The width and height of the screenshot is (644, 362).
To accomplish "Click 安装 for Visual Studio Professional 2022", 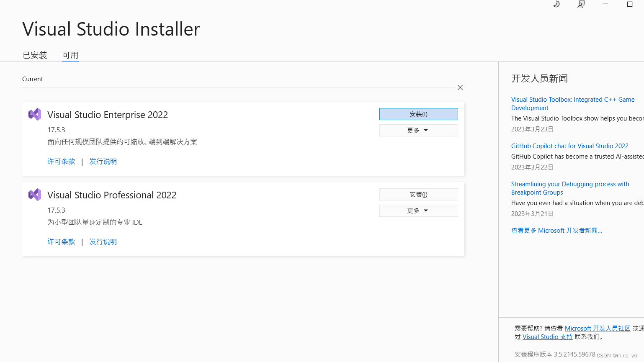I will (x=418, y=194).
